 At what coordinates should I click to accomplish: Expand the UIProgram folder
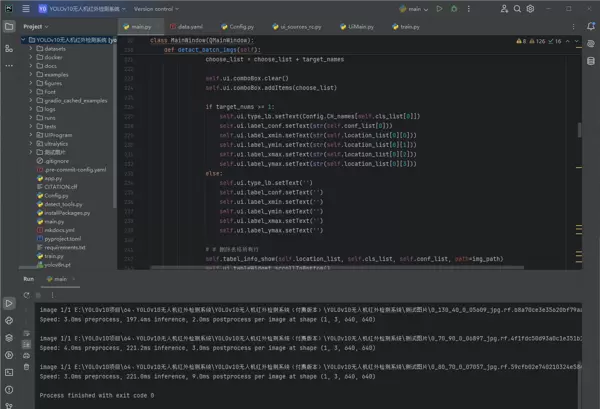(33, 134)
